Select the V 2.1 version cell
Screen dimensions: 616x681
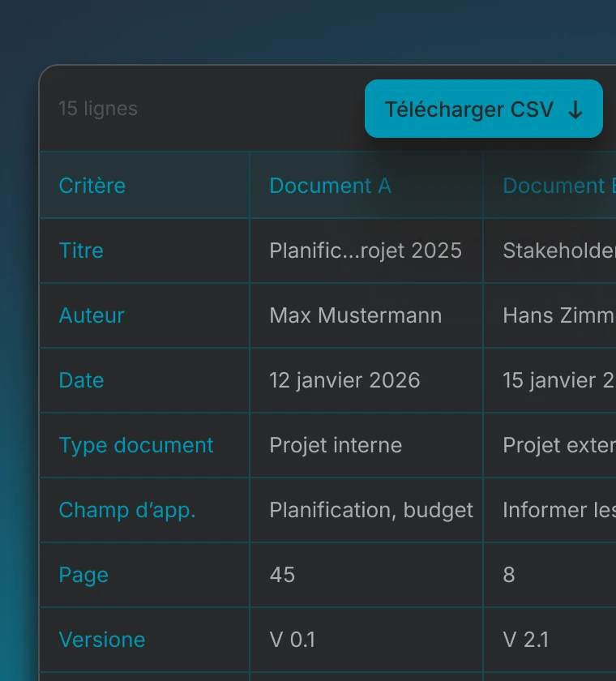point(525,640)
